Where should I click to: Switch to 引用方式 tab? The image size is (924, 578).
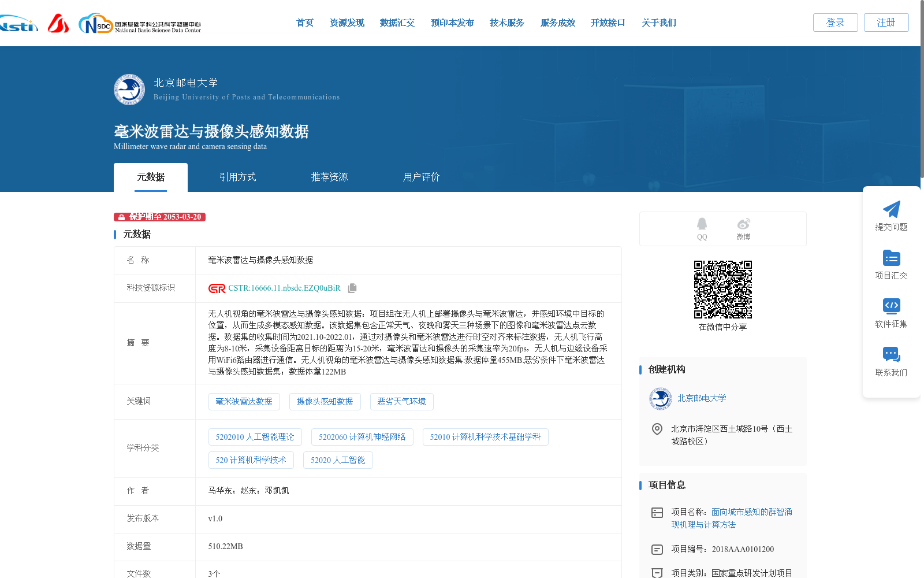click(x=237, y=177)
